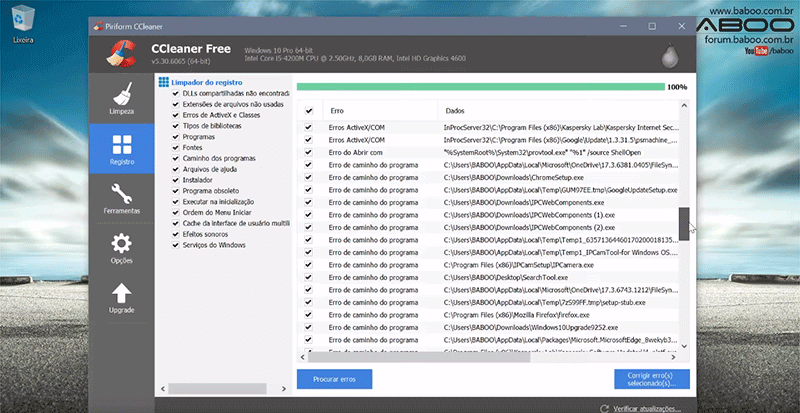The height and width of the screenshot is (413, 800).
Task: Click the results scrollbar up arrow
Action: tap(684, 106)
